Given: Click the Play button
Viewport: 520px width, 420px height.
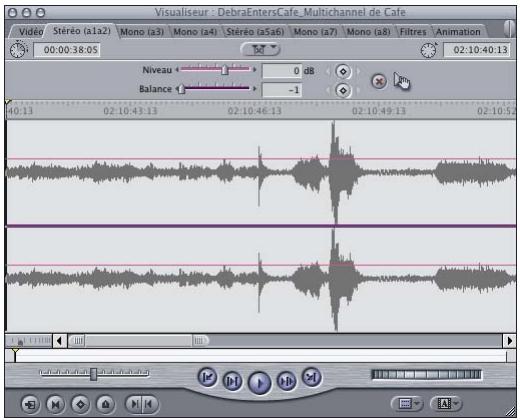Looking at the screenshot, I should (x=259, y=383).
